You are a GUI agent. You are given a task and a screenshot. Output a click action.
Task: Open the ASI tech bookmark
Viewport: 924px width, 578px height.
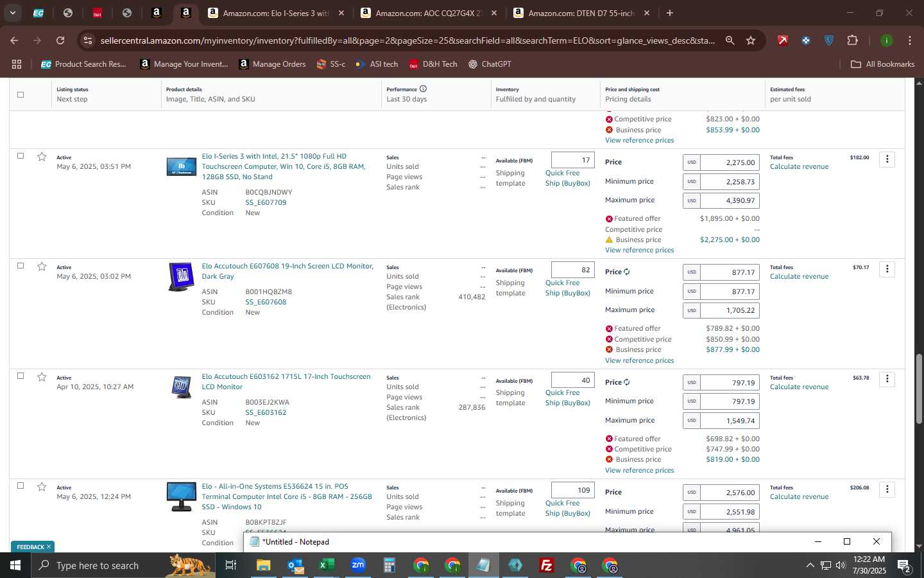coord(377,64)
